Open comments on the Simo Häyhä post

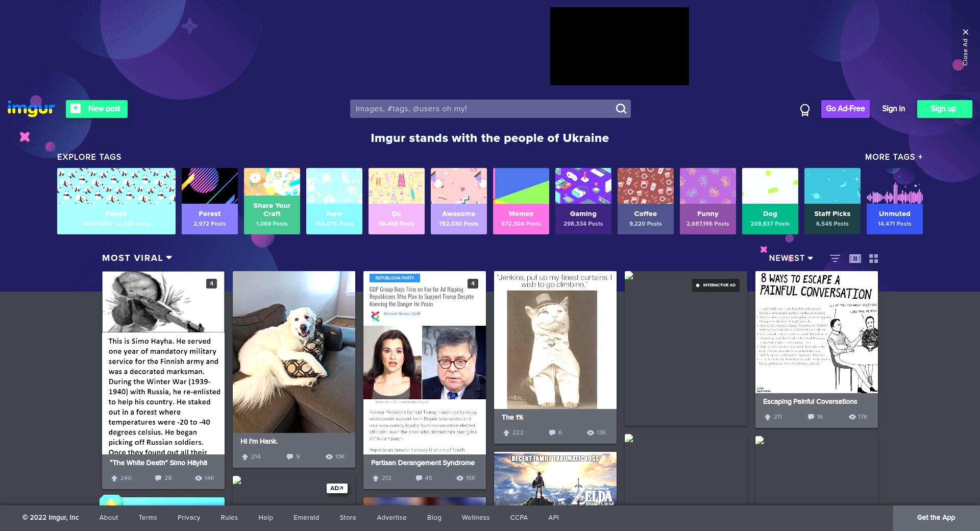click(158, 478)
